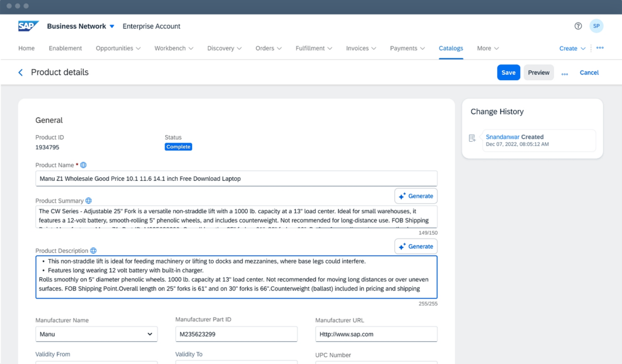
Task: Open the SP user avatar
Action: tap(596, 26)
